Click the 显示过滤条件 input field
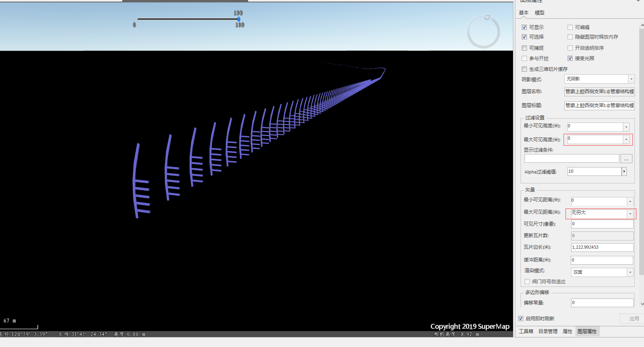 point(572,159)
